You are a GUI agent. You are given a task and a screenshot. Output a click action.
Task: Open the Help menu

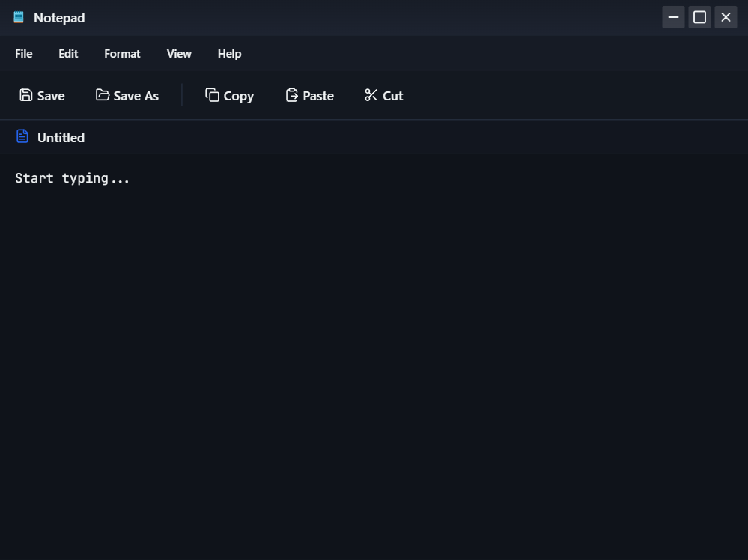(229, 53)
